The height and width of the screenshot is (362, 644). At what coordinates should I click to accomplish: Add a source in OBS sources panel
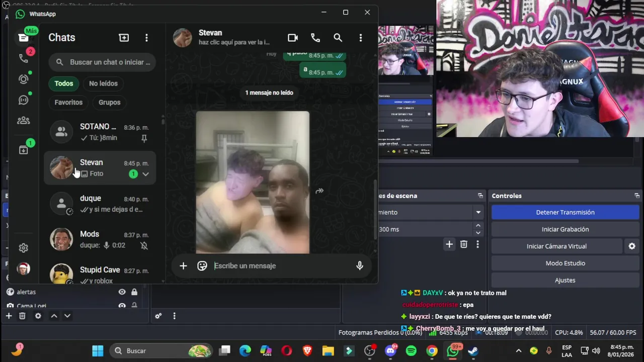(9, 316)
